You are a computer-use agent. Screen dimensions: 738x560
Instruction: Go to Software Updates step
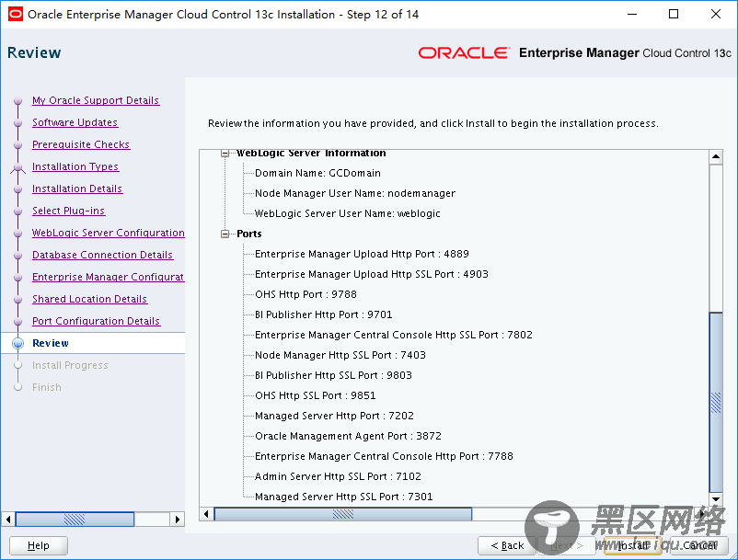(75, 122)
